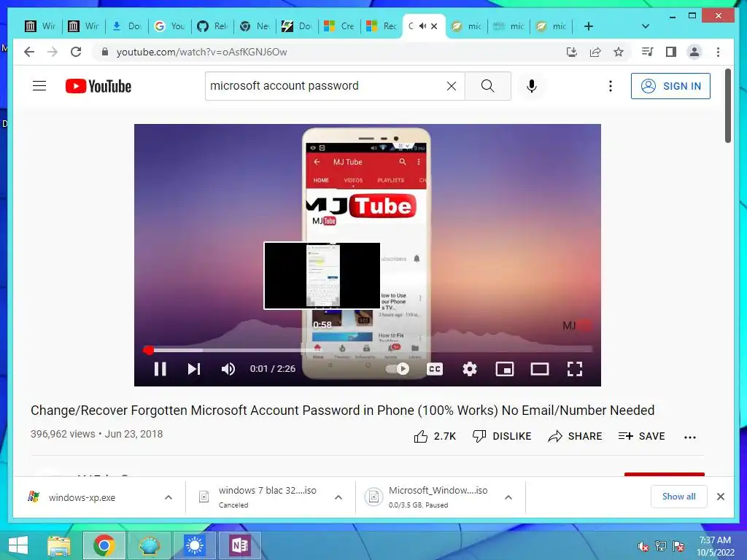The height and width of the screenshot is (560, 747).
Task: Pause the video
Action: pyautogui.click(x=160, y=368)
